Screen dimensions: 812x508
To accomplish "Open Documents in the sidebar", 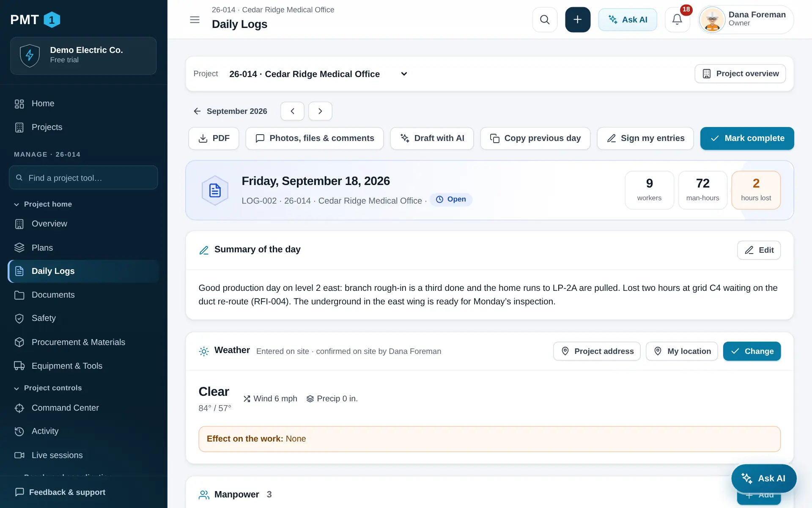I will click(83, 295).
